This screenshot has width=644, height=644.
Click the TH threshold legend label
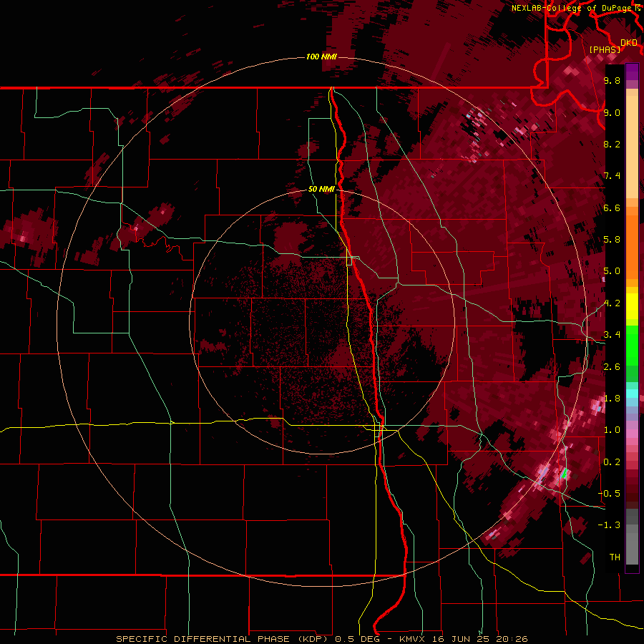tap(615, 557)
